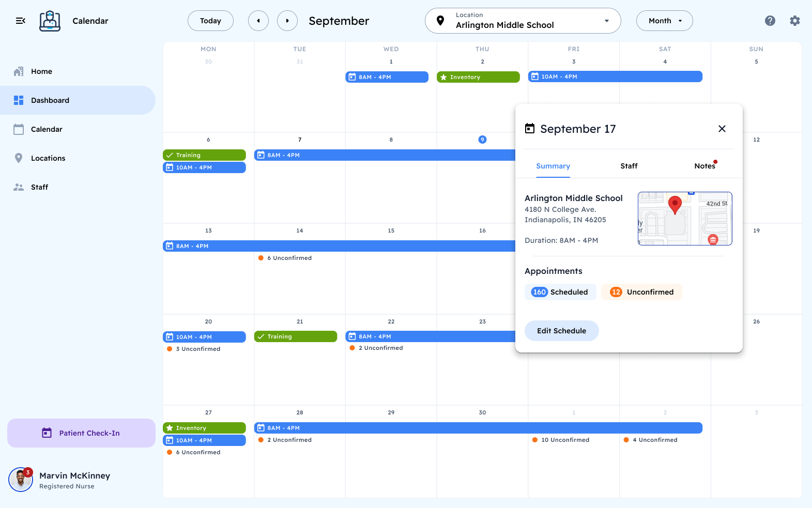Go to previous month with left arrow
Viewport: 812px width, 508px height.
coord(258,21)
